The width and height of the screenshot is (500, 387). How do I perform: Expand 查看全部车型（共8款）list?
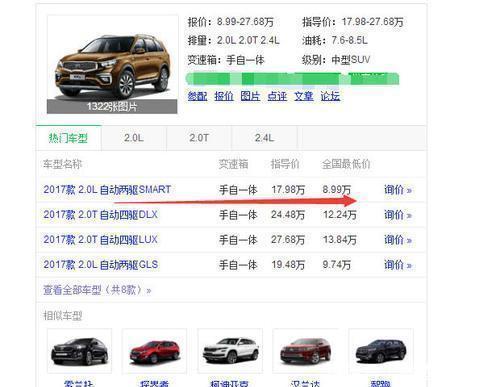pyautogui.click(x=97, y=290)
